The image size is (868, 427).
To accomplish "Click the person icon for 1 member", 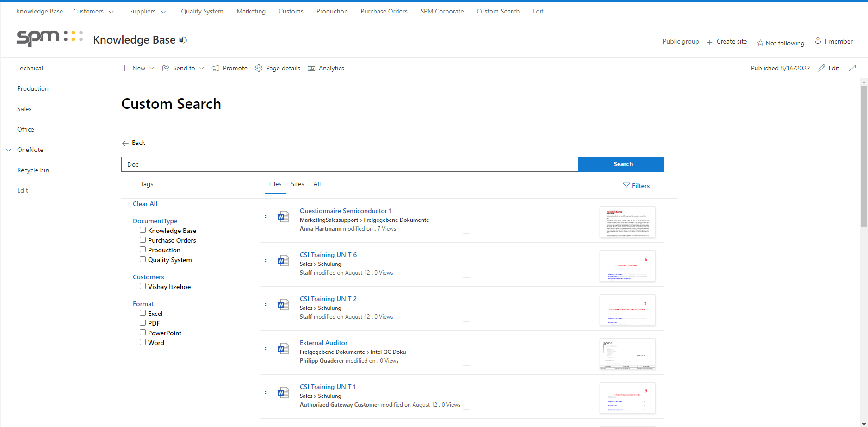I will [818, 41].
